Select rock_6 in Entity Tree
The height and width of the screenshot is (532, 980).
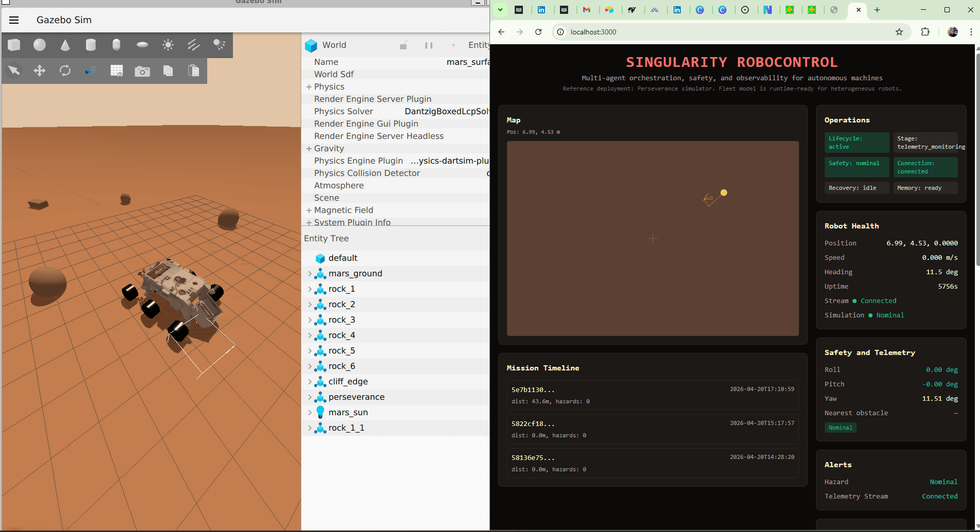point(395,366)
